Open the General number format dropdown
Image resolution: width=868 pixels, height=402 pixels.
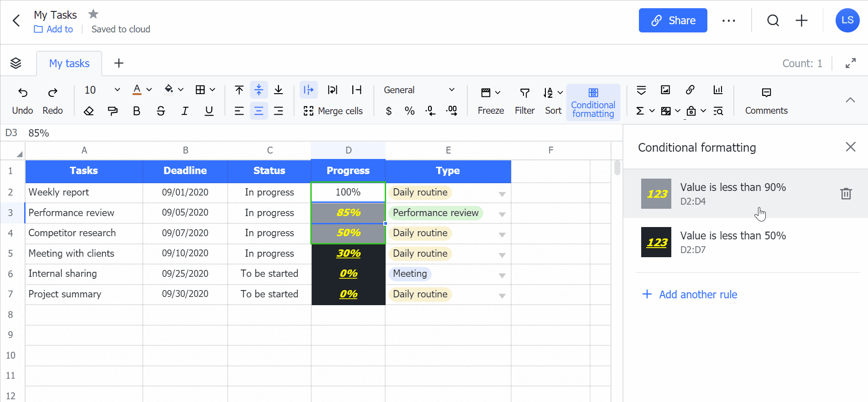click(x=419, y=90)
